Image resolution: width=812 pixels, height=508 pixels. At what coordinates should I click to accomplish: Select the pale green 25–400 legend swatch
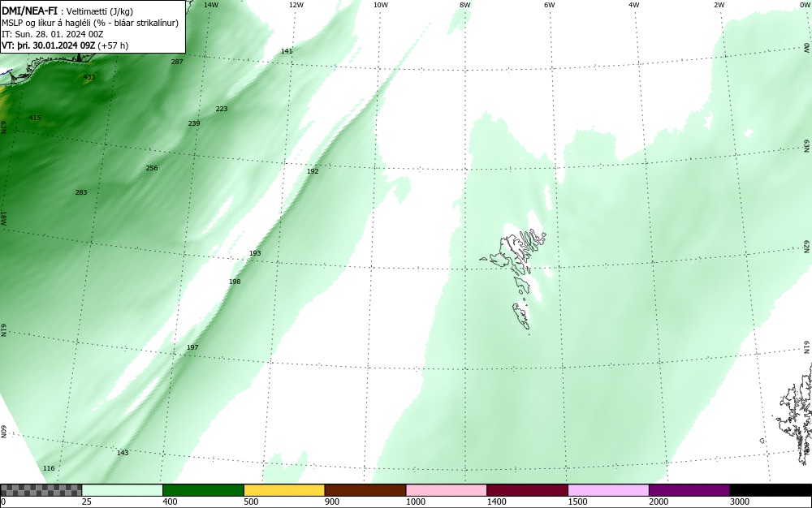point(123,490)
